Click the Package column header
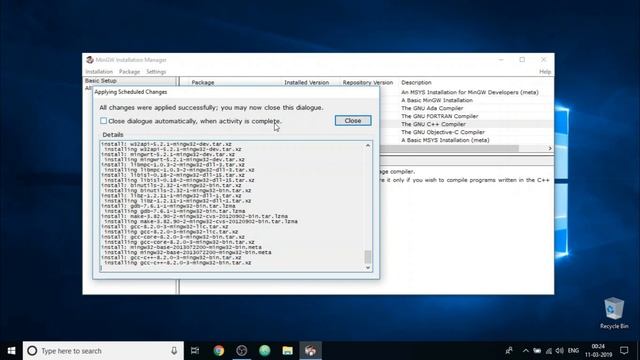This screenshot has width=640, height=360. 203,82
